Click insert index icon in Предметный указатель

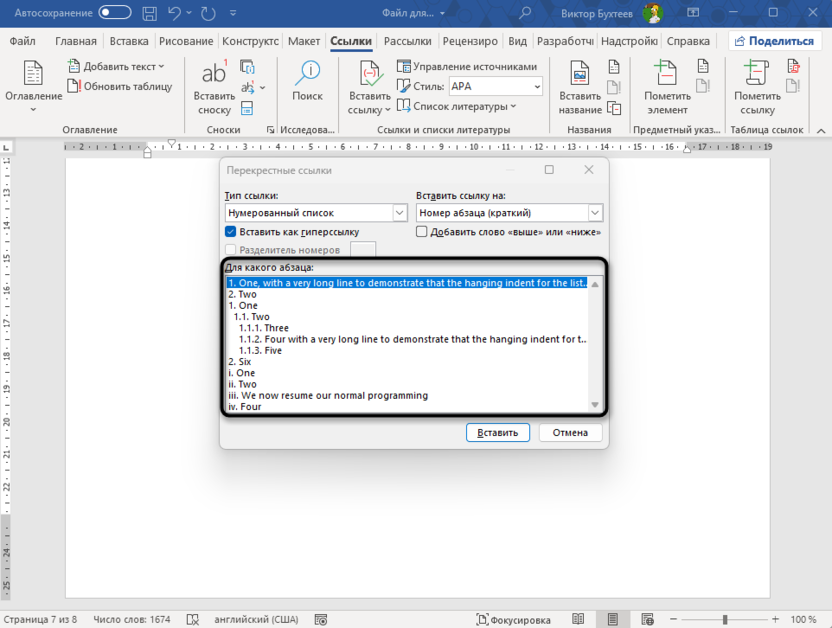point(703,67)
